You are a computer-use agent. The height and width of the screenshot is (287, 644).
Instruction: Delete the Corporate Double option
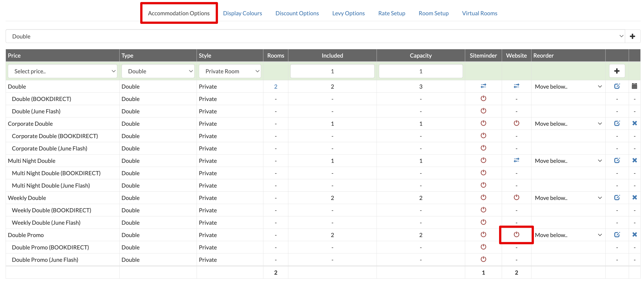pyautogui.click(x=634, y=123)
